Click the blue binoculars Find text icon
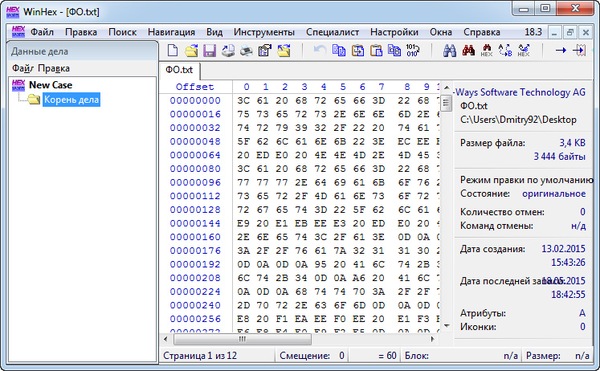 pyautogui.click(x=449, y=50)
